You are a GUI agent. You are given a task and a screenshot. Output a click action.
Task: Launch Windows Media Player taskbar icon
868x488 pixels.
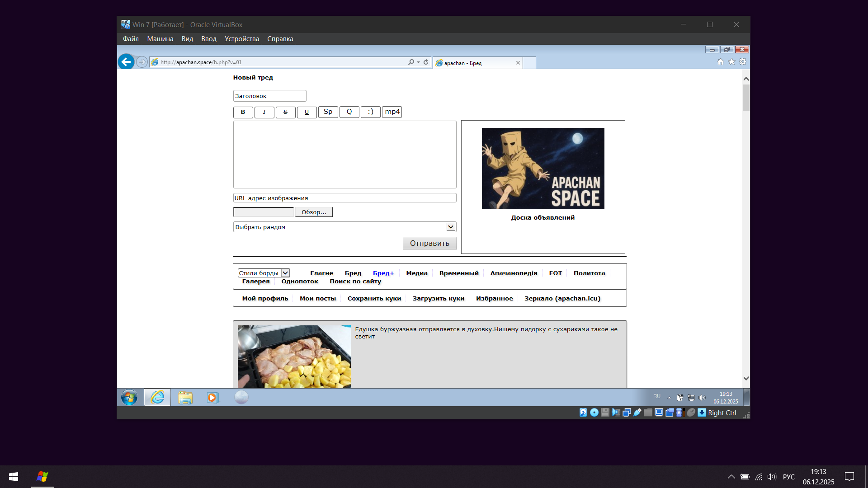coord(212,398)
